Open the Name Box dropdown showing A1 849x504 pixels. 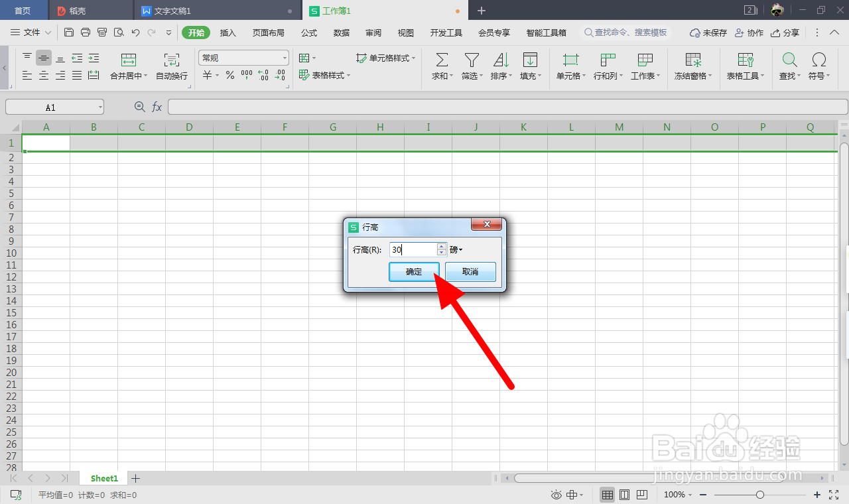[x=99, y=107]
